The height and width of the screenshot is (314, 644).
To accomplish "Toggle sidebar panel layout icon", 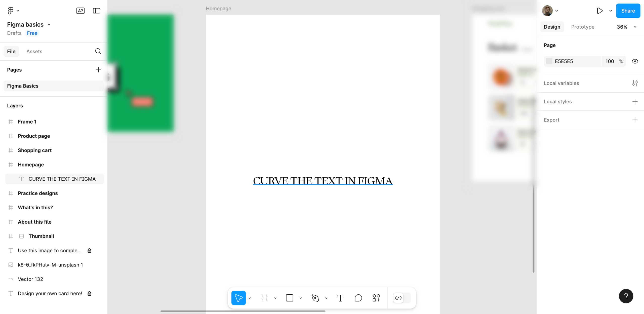I will pos(96,11).
